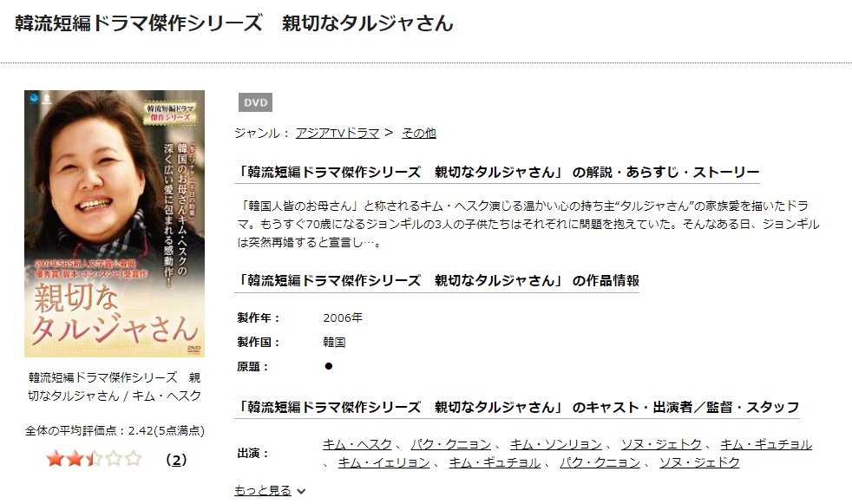Viewport: 852px width, 504px height.
Task: Select the キム・ソンリョン cast link
Action: pyautogui.click(x=556, y=444)
